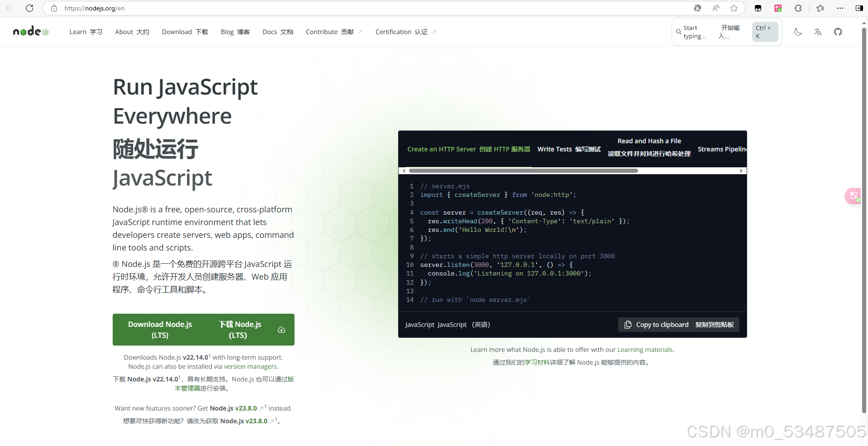Select the Read and Hash a File example

649,146
